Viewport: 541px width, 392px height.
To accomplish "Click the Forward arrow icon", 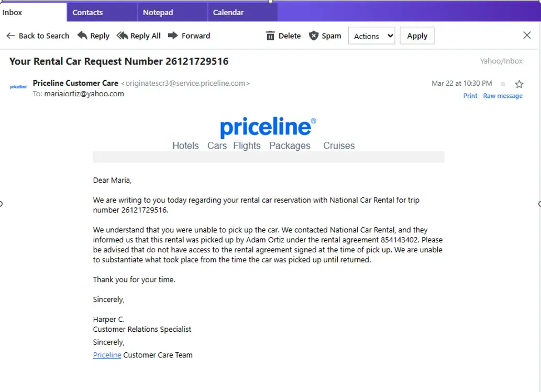I will [x=173, y=36].
